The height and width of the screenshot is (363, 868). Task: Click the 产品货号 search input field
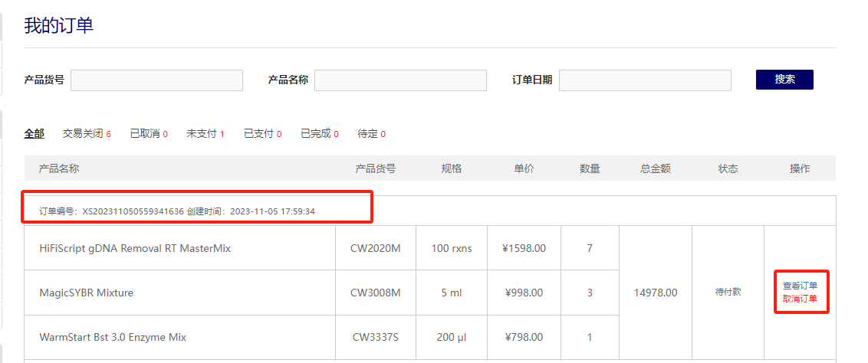point(156,80)
